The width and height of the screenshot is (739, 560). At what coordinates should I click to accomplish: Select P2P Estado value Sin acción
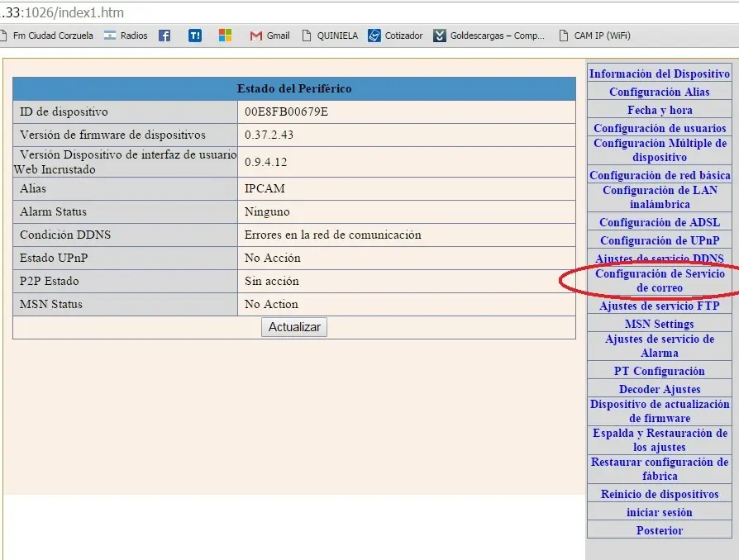click(271, 281)
